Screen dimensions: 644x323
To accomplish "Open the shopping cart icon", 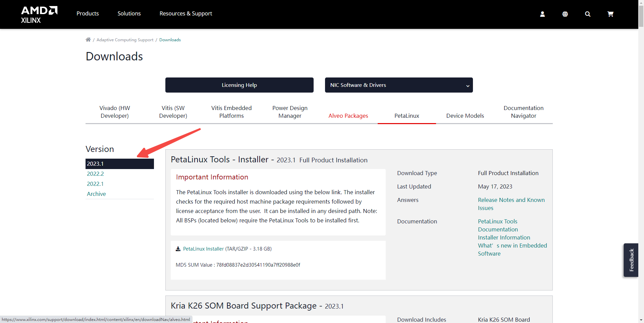I will pyautogui.click(x=610, y=14).
